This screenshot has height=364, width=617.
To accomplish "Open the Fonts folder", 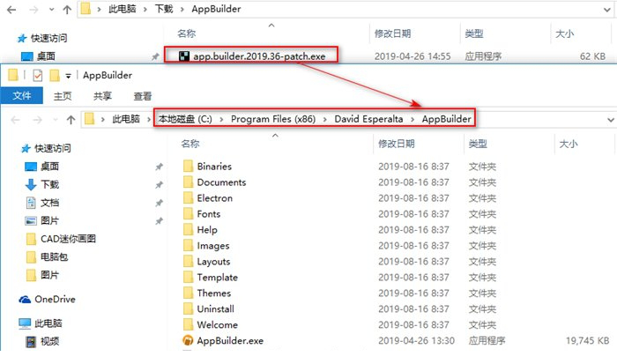I will [x=209, y=213].
